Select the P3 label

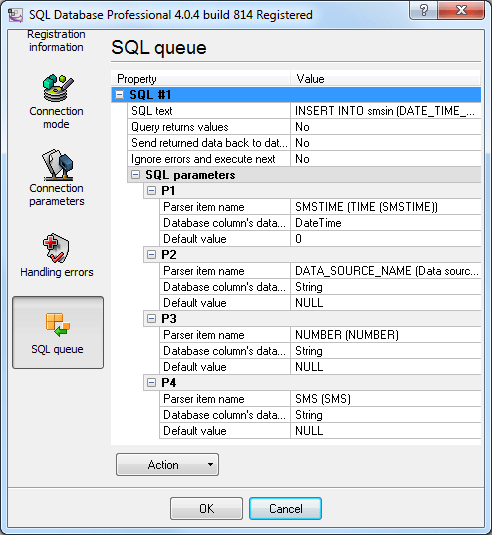[x=169, y=319]
